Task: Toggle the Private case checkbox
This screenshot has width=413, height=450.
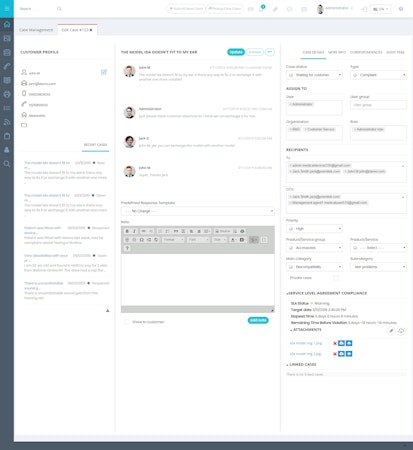Action: [336, 278]
